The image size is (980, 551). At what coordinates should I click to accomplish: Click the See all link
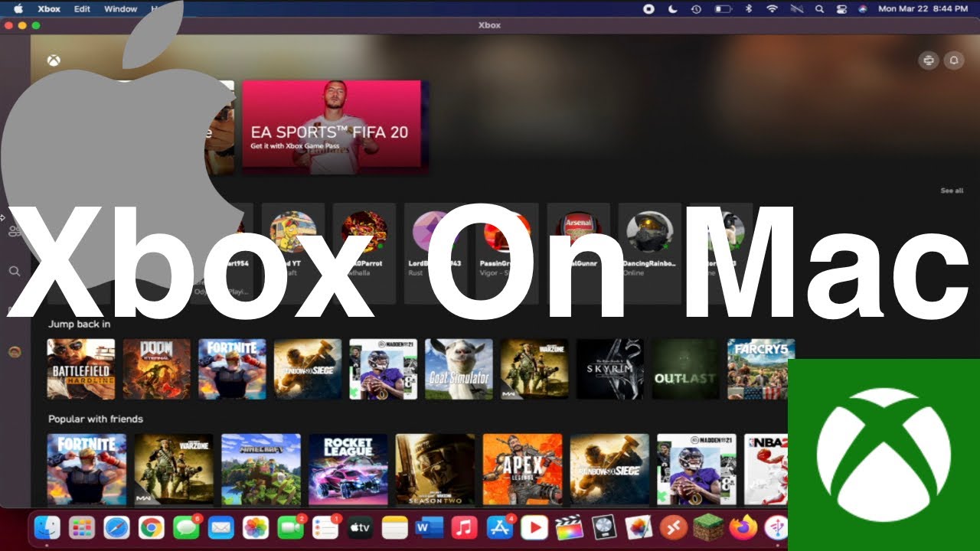[952, 191]
